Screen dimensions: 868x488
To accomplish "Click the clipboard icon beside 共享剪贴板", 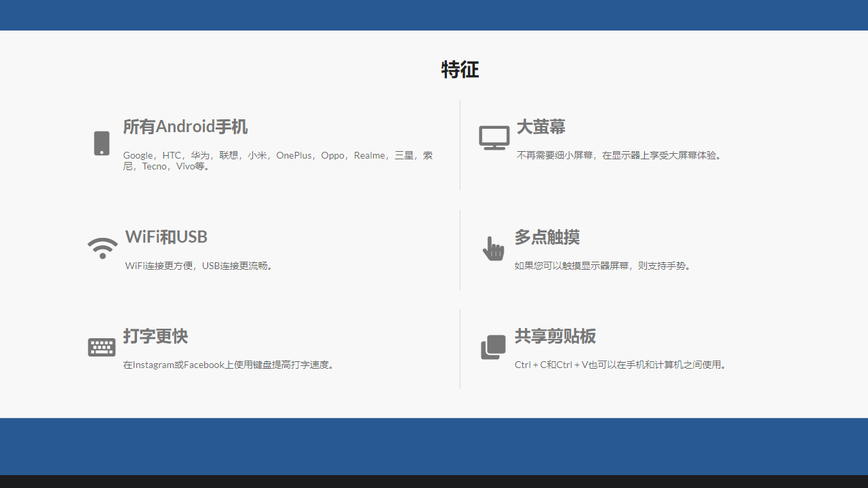I will click(x=493, y=346).
